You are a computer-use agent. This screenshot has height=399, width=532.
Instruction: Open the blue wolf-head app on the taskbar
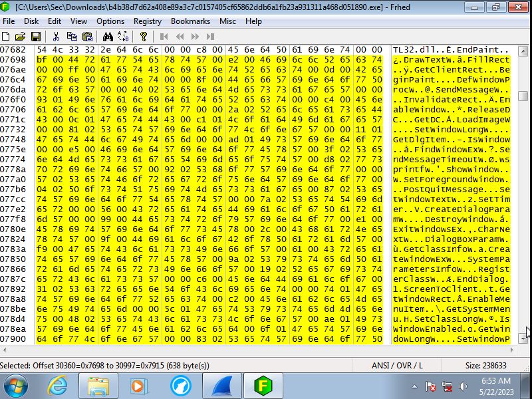pyautogui.click(x=180, y=386)
